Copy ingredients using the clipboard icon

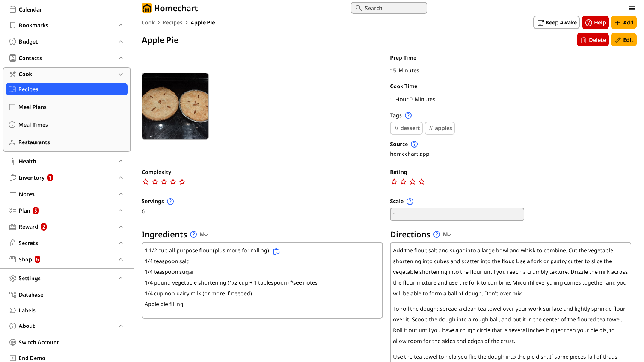tap(276, 251)
